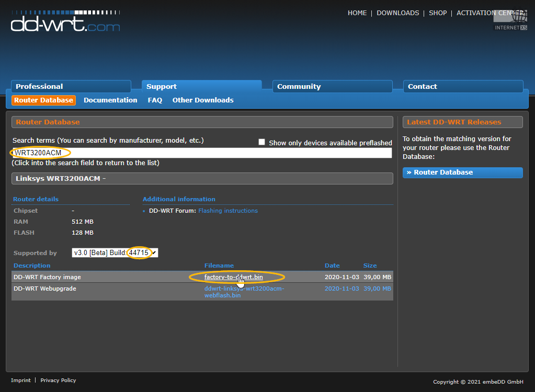
Task: Download ddwrt-linksys-wrt3200acm-webflash.bin file
Action: pos(244,292)
